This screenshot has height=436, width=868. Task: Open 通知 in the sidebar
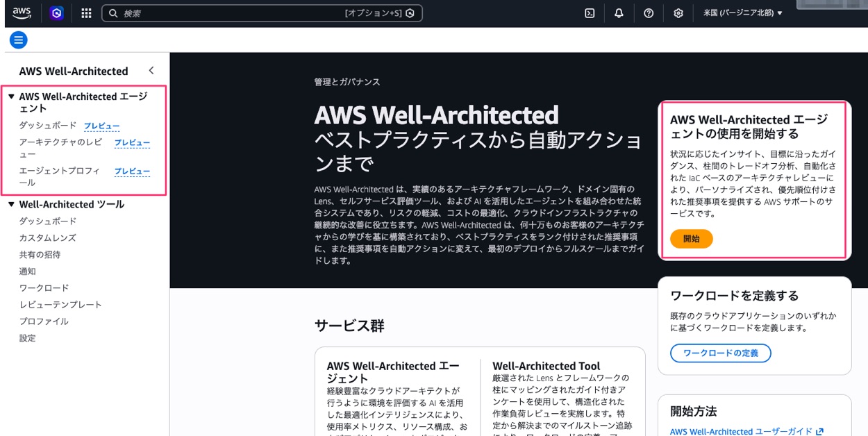click(x=27, y=271)
